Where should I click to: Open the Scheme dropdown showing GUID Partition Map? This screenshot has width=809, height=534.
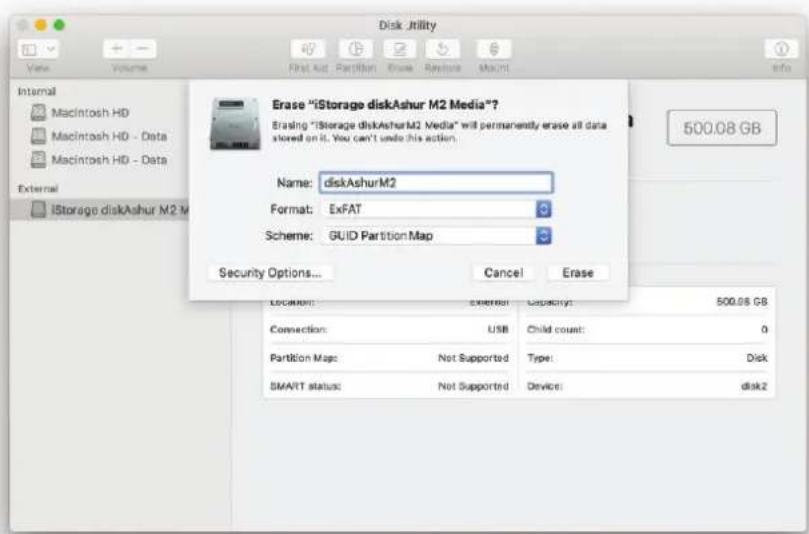[436, 236]
